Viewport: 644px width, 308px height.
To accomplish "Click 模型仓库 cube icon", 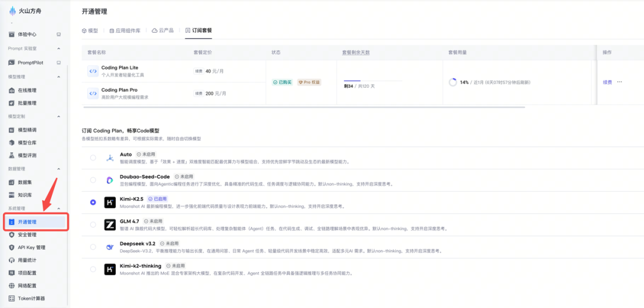I will 11,143.
